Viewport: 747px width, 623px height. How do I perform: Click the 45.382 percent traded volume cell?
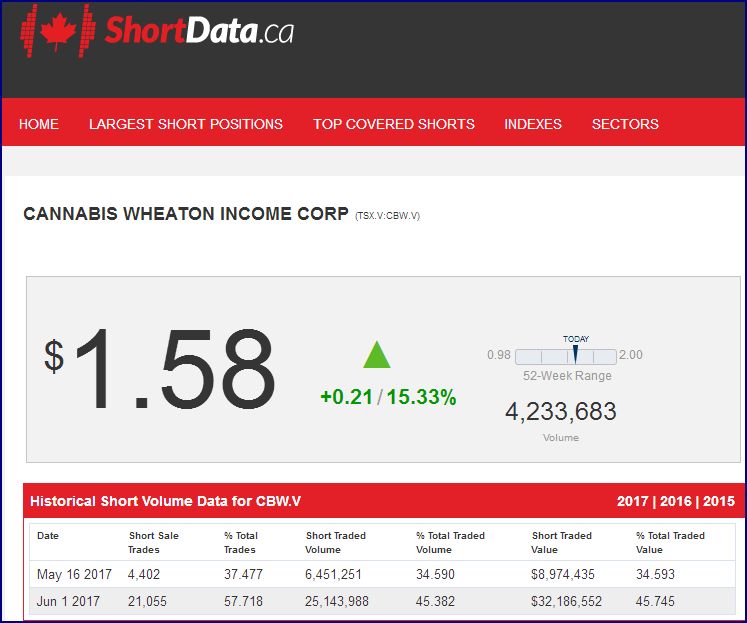(x=435, y=602)
